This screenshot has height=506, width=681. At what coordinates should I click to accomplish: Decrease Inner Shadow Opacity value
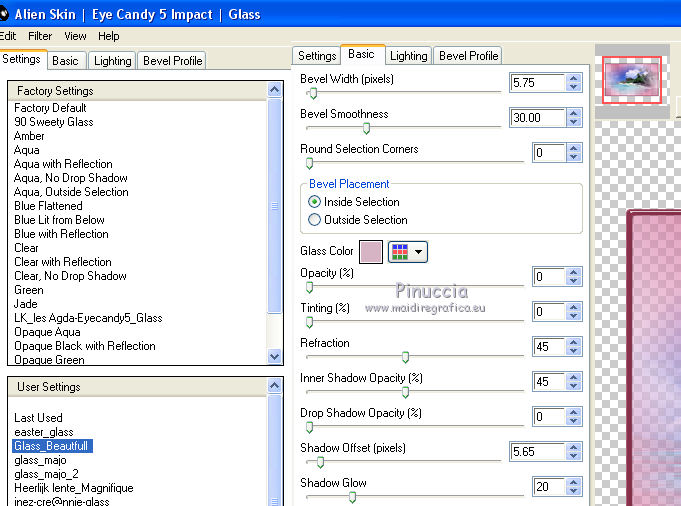click(574, 386)
